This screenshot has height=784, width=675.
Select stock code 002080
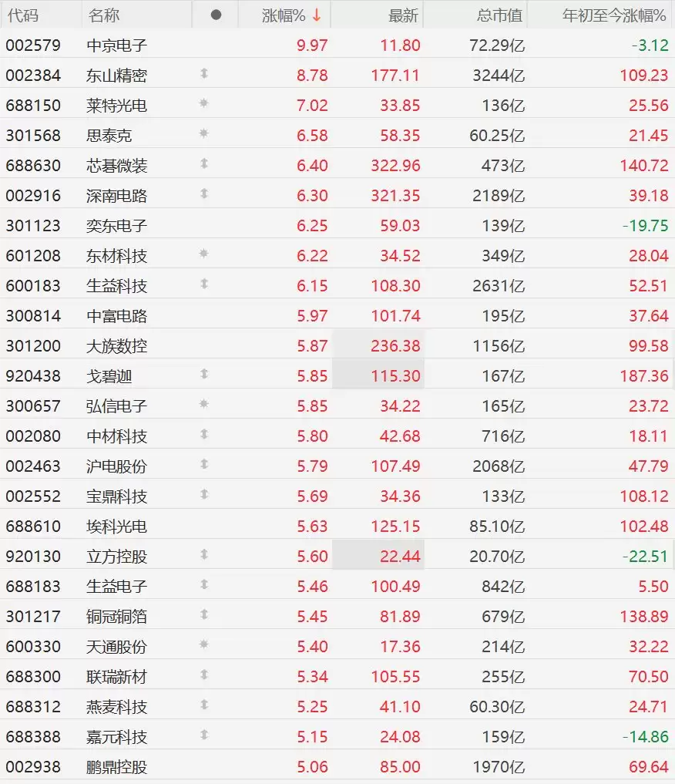[x=33, y=436]
